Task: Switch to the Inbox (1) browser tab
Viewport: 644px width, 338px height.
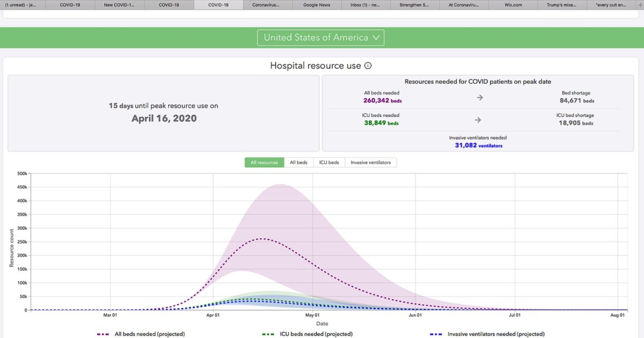Action: (366, 5)
